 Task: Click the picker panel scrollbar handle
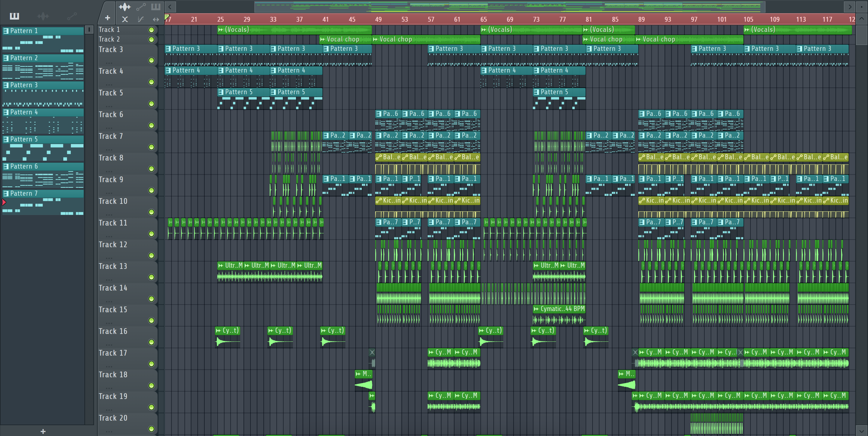pyautogui.click(x=89, y=30)
